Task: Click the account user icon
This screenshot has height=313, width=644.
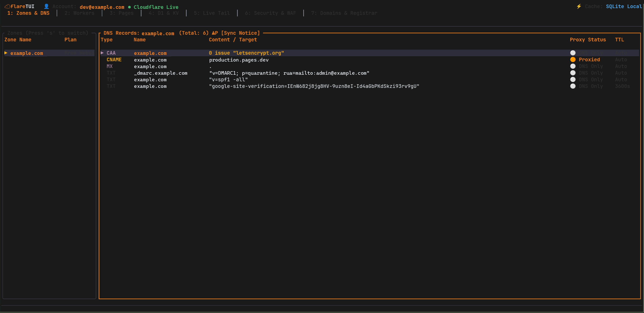Action: [46, 6]
